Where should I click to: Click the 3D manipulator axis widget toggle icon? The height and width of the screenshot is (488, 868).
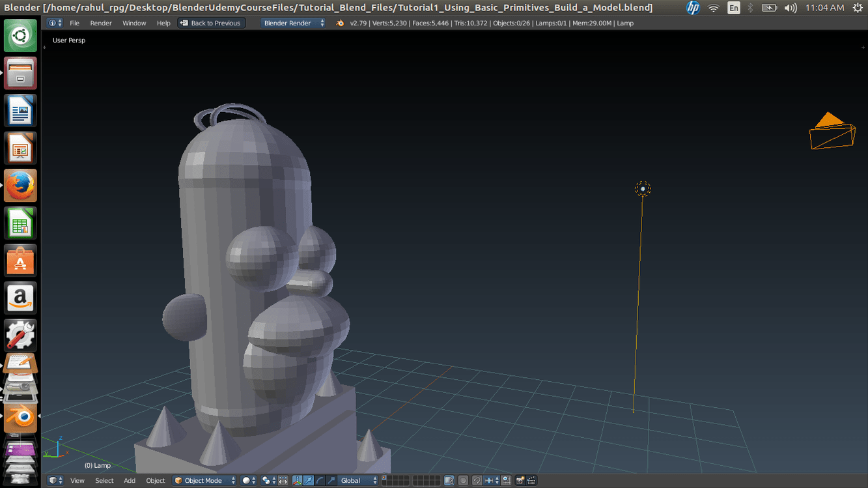pos(297,480)
